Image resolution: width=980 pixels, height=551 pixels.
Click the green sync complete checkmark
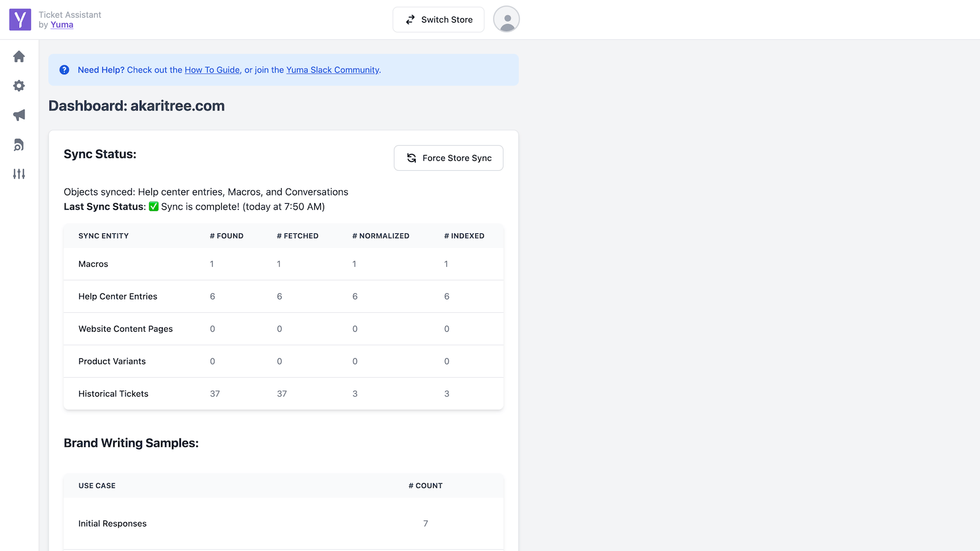tap(154, 206)
